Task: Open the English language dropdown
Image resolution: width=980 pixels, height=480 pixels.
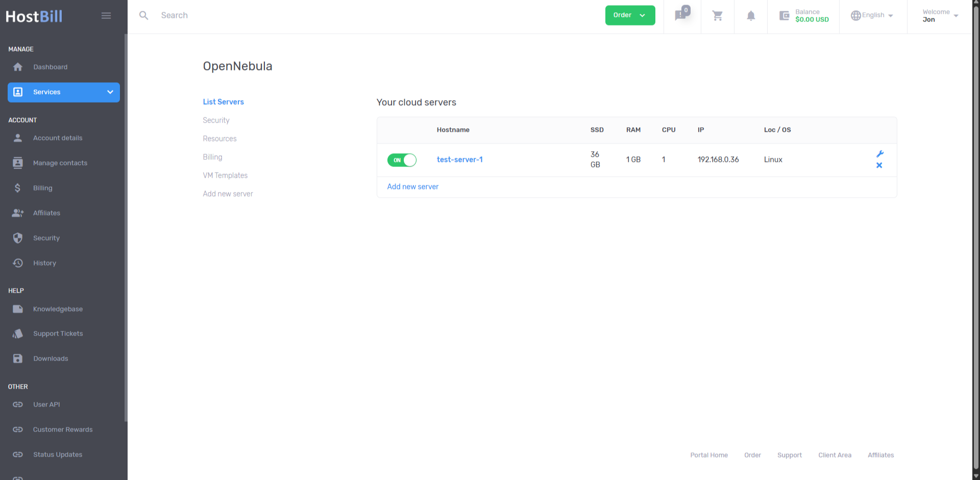Action: pyautogui.click(x=872, y=15)
